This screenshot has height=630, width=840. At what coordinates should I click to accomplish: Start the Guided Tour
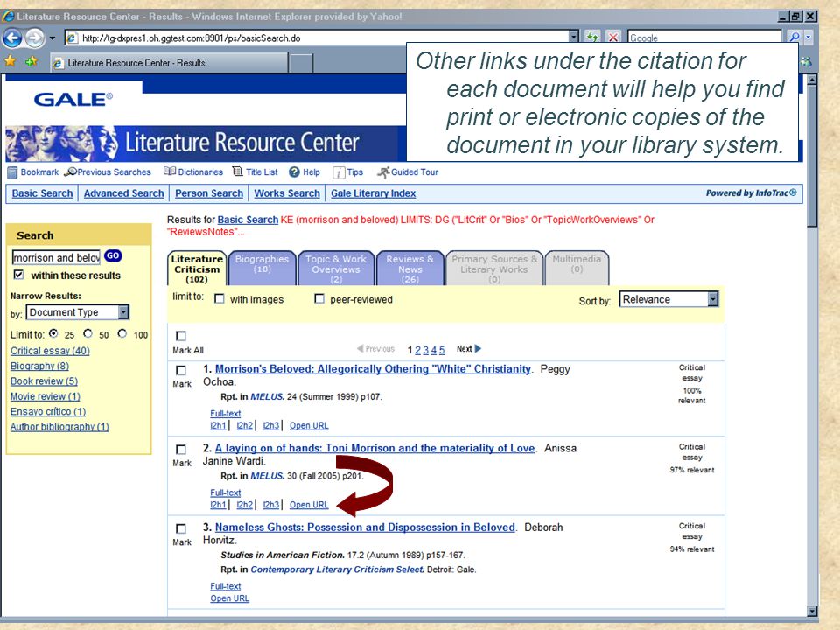coord(407,172)
